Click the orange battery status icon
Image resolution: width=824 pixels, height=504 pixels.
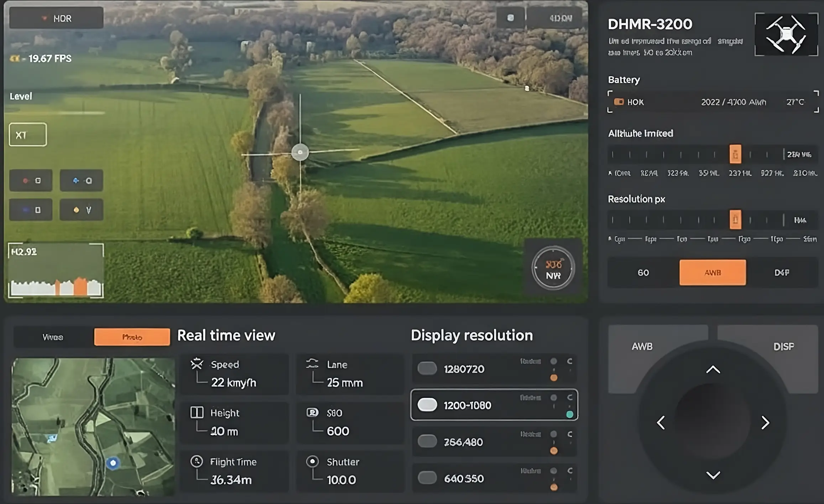(619, 102)
